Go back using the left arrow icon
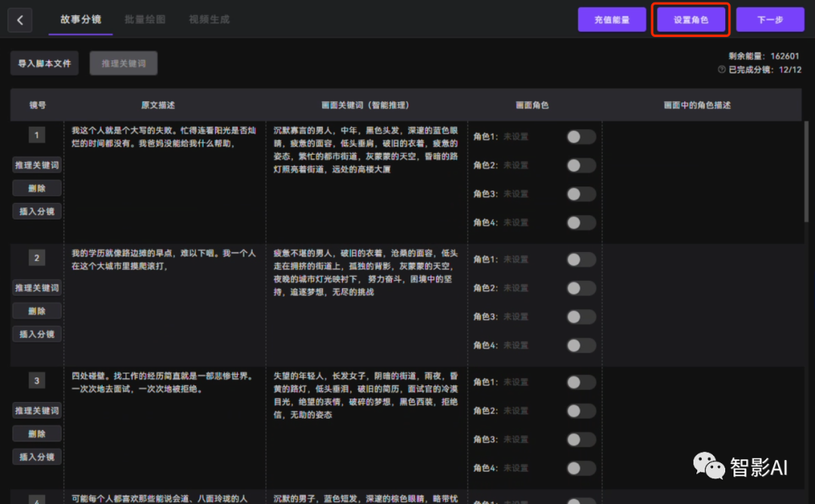815x504 pixels. 20,20
